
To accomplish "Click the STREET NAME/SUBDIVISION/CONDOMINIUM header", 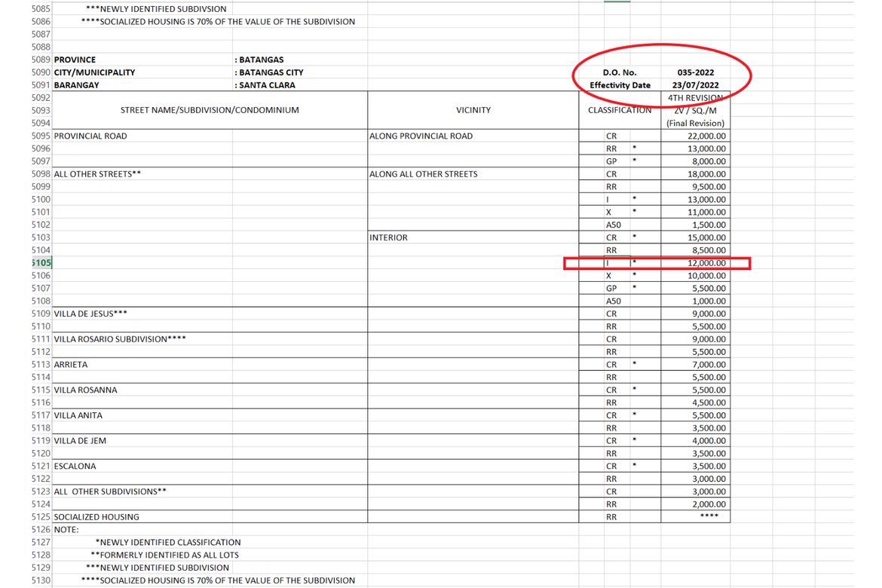I will pos(210,110).
